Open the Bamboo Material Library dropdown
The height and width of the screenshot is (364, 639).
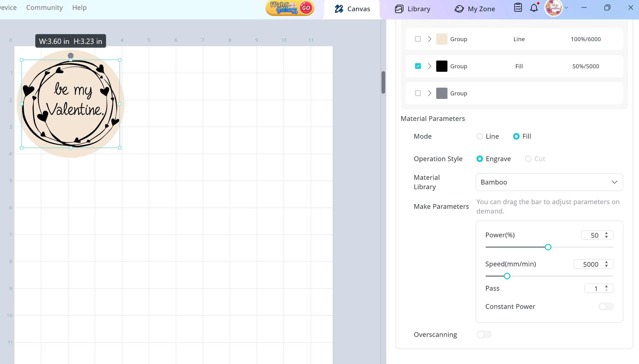coord(549,182)
